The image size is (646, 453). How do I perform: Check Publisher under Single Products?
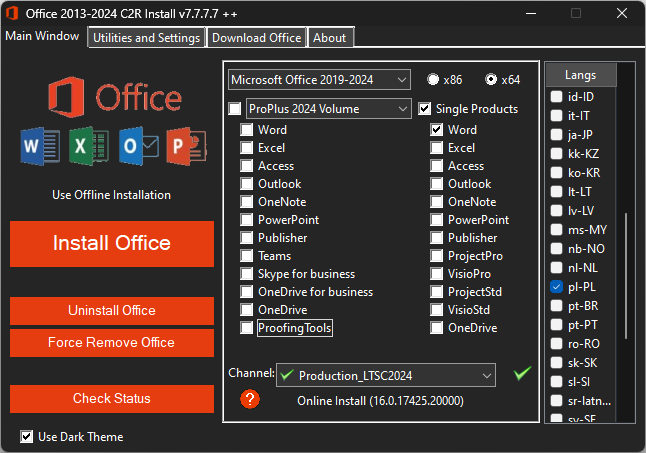(436, 238)
